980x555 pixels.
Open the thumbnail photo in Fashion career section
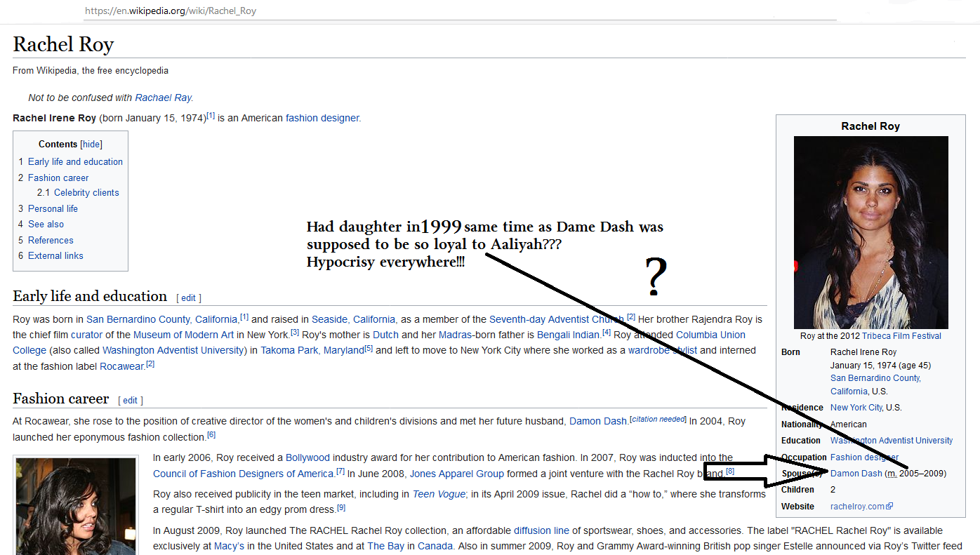click(75, 506)
